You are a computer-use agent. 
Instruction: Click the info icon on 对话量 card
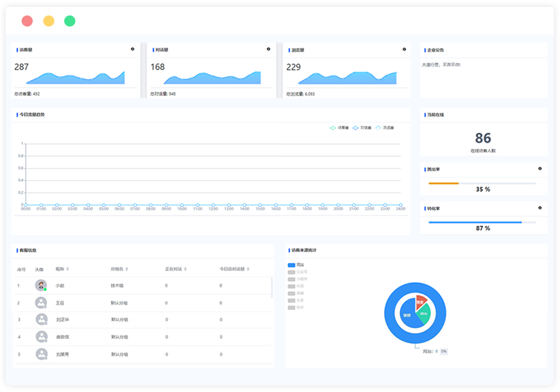coord(268,49)
